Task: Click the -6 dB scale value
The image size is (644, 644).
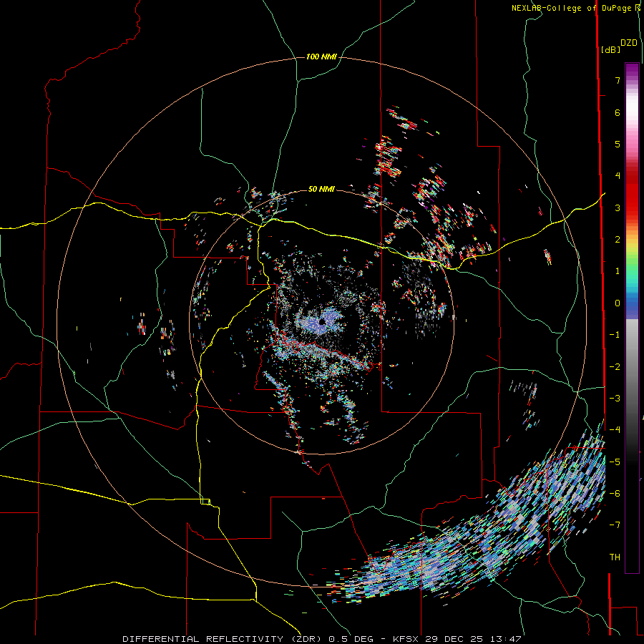Action: point(615,494)
